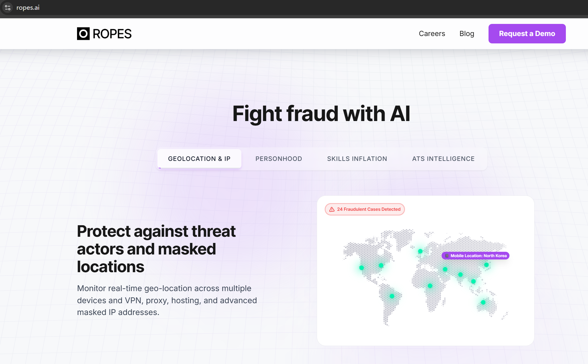Click the ROPES square logo icon

click(x=83, y=34)
